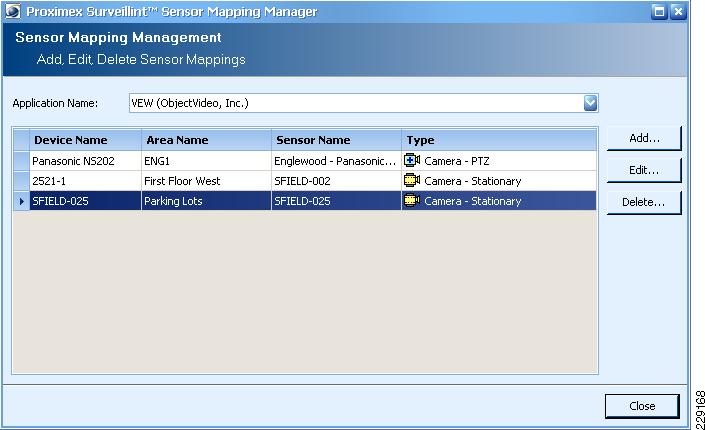
Task: Close the window using the title bar X
Action: tap(678, 11)
